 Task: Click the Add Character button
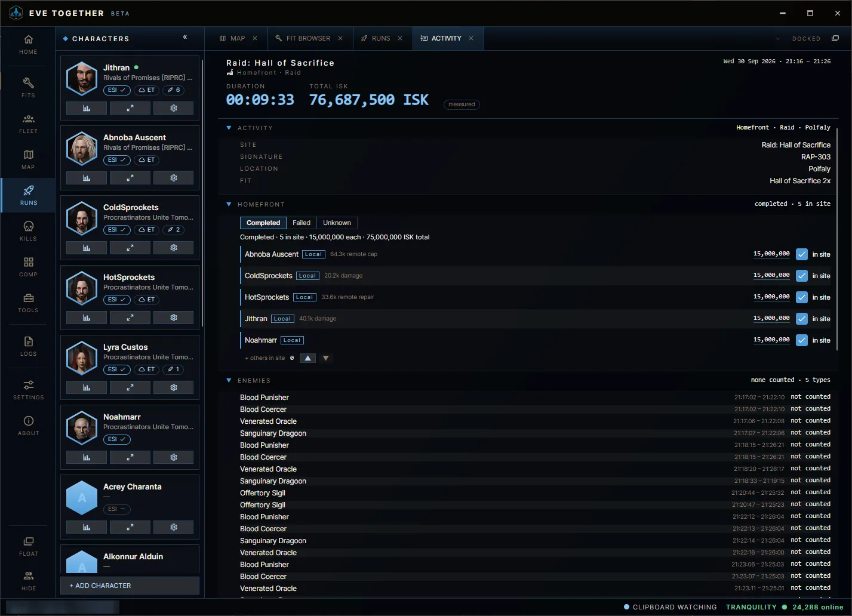130,586
